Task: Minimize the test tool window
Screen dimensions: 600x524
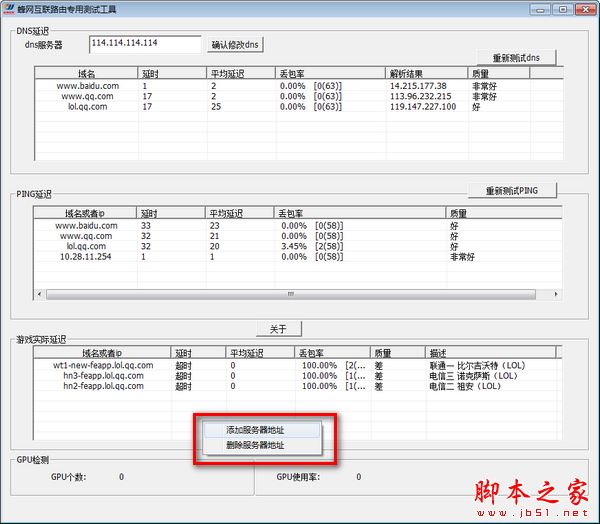Action: [x=540, y=9]
